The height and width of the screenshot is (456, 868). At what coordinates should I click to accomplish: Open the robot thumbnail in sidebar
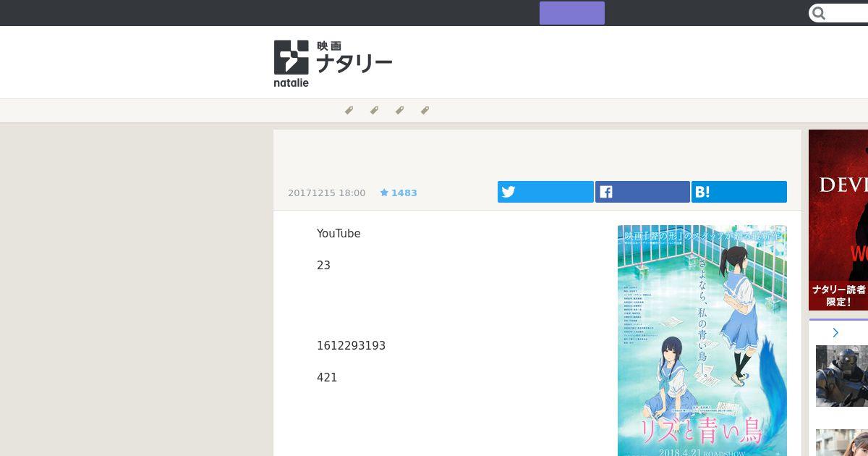842,376
